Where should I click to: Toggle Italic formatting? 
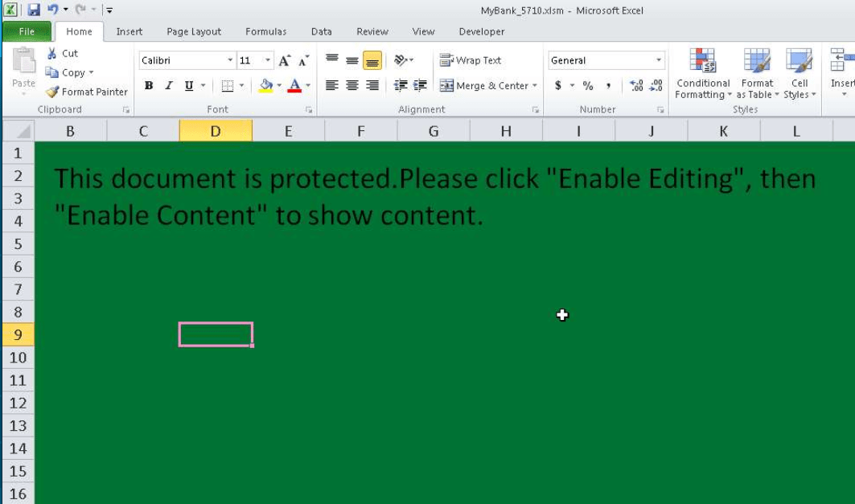point(169,86)
